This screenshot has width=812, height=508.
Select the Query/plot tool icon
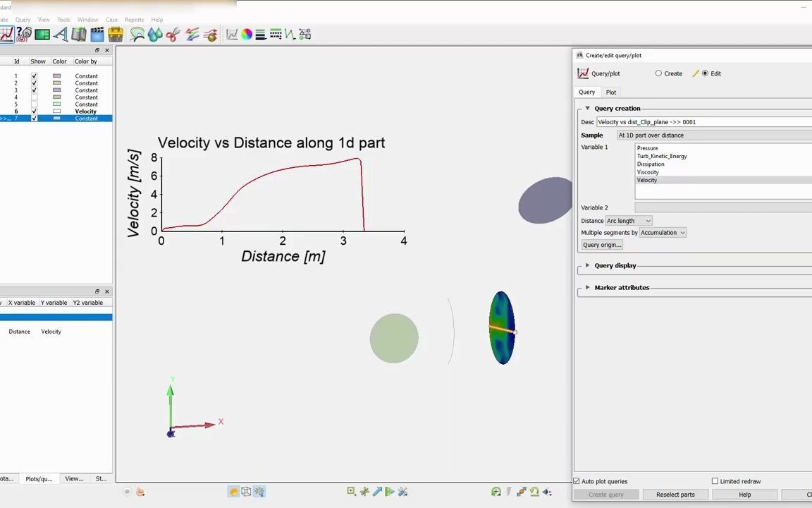(7, 34)
